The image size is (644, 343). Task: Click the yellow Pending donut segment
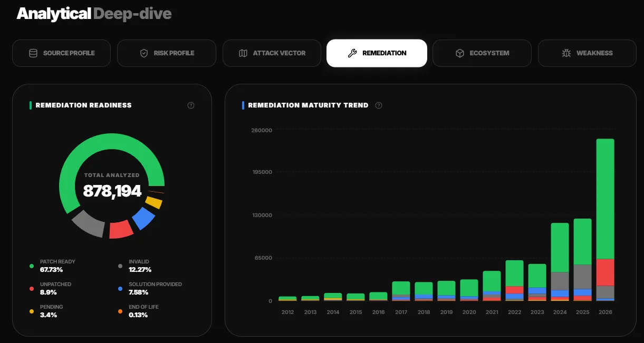pos(153,202)
